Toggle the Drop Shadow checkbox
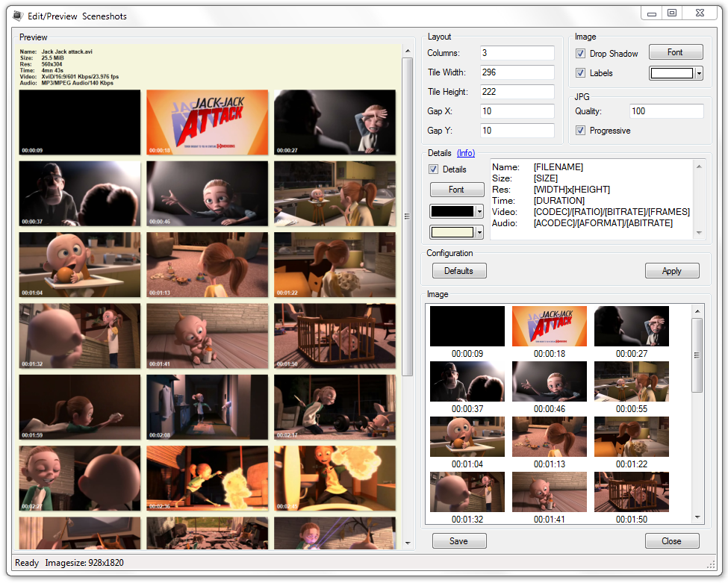Viewport: 728px width, 583px height. point(580,54)
